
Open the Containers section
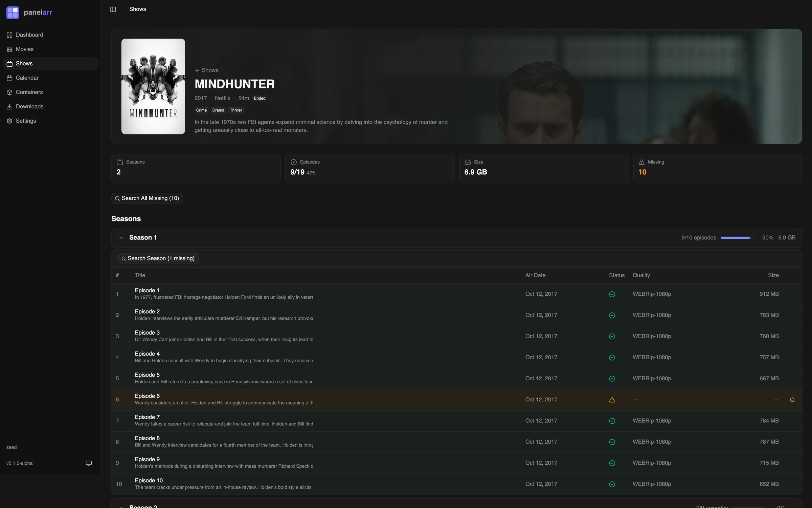point(29,92)
